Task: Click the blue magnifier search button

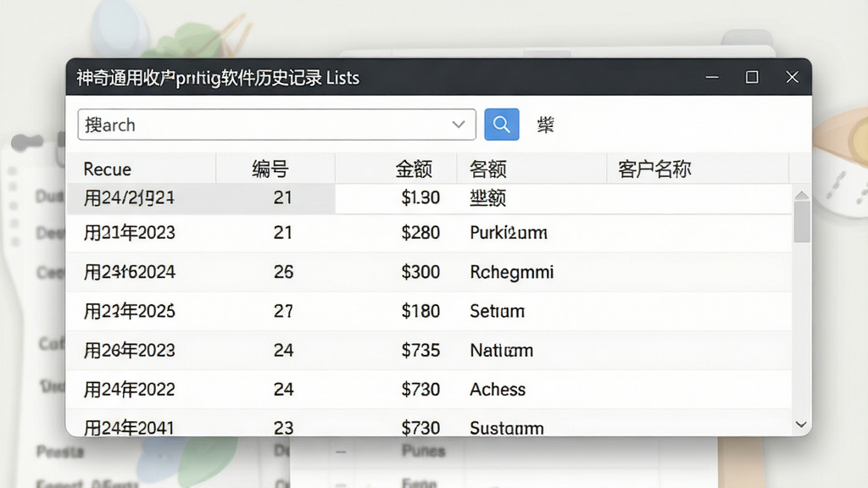Action: tap(502, 125)
